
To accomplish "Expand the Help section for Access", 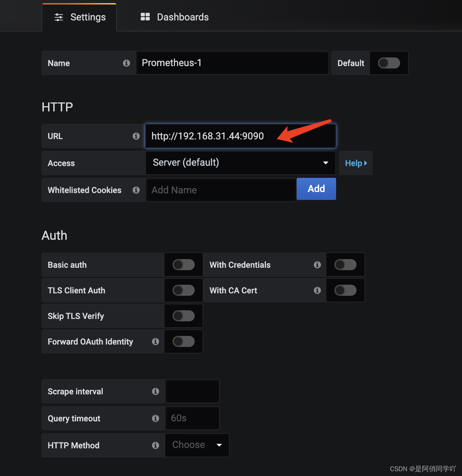I will (356, 163).
